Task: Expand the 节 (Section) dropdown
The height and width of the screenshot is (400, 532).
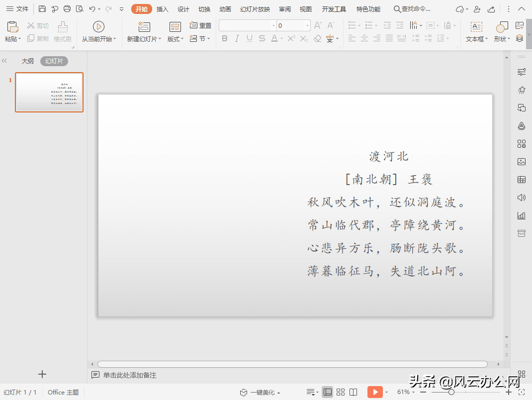Action: coord(208,38)
